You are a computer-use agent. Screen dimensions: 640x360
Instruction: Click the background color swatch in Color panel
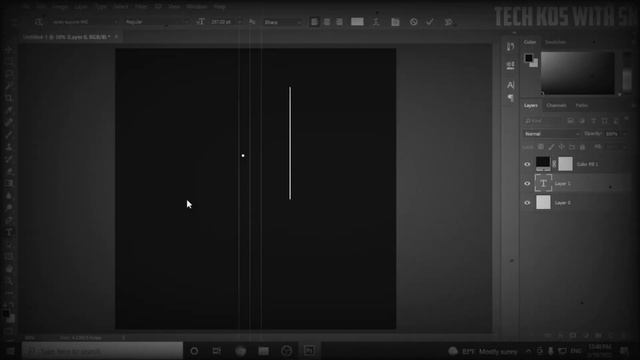[x=535, y=64]
